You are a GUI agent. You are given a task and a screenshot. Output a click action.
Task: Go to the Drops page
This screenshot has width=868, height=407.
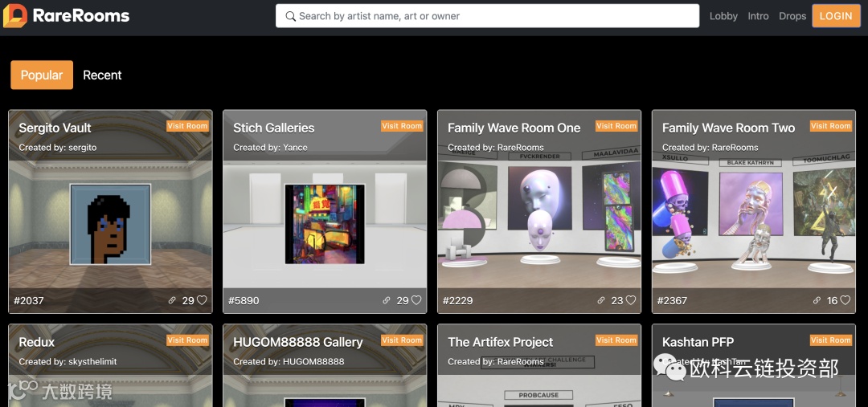[x=792, y=16]
